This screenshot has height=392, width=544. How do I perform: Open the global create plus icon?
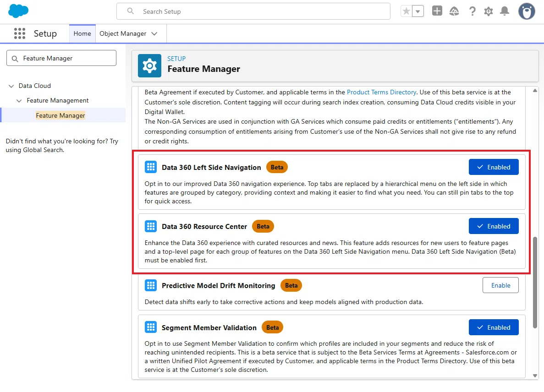click(x=437, y=11)
